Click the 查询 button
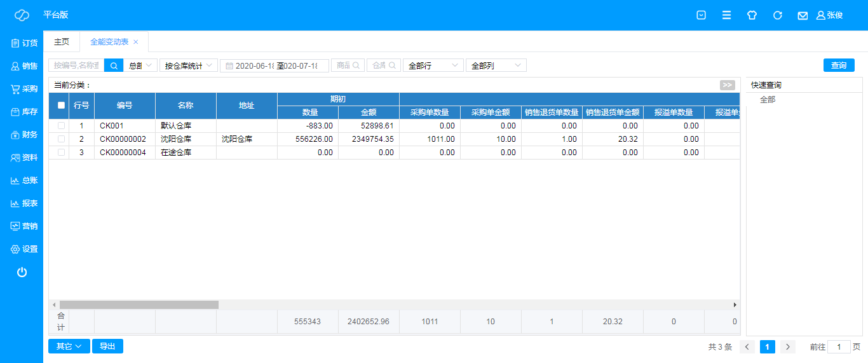Image resolution: width=868 pixels, height=363 pixels. pos(839,65)
